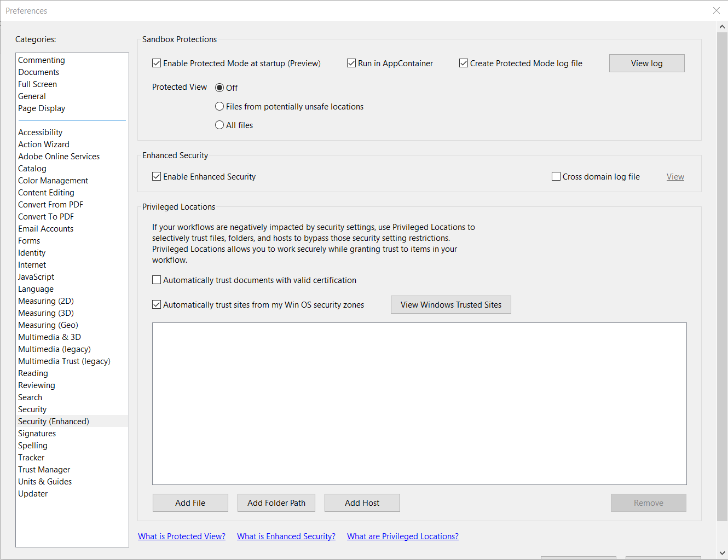This screenshot has height=560, width=728.
Task: Uncheck Create Protected Mode log file
Action: click(x=464, y=63)
